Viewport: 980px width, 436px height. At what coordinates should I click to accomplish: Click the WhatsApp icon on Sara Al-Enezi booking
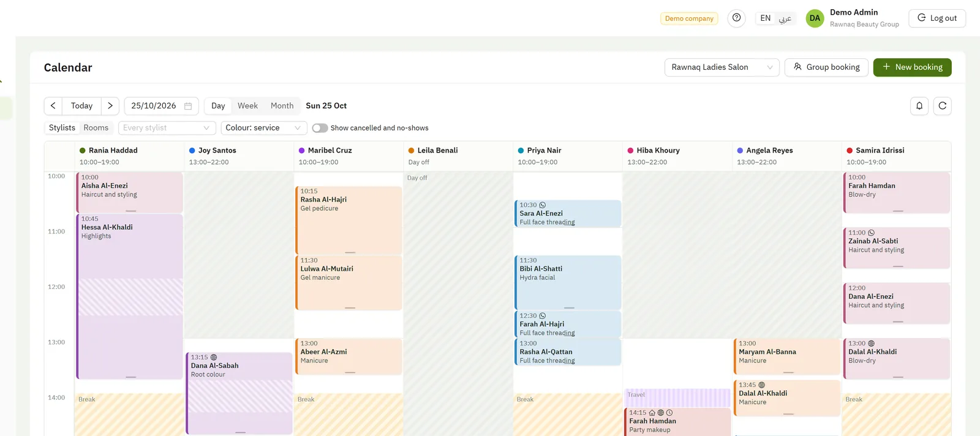click(542, 205)
